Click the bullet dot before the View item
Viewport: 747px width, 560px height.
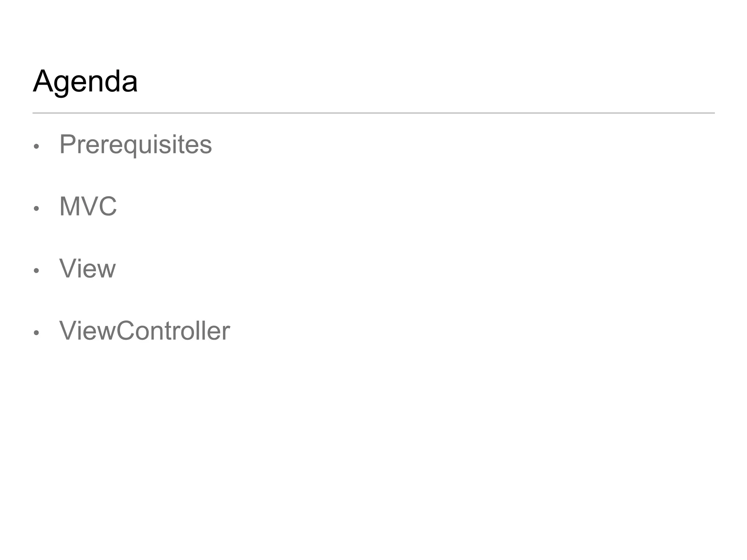[x=36, y=271]
